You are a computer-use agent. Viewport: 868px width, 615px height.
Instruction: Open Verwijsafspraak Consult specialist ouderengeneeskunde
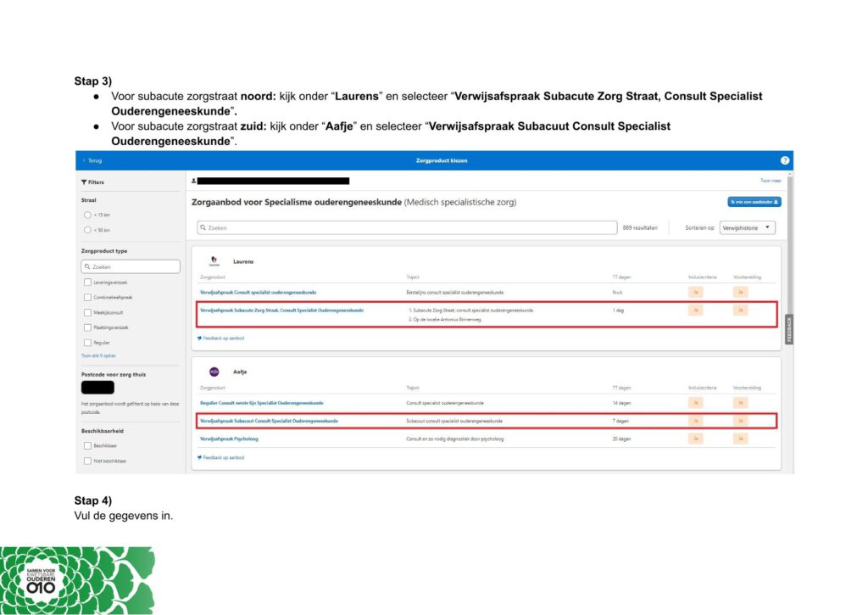pyautogui.click(x=258, y=293)
